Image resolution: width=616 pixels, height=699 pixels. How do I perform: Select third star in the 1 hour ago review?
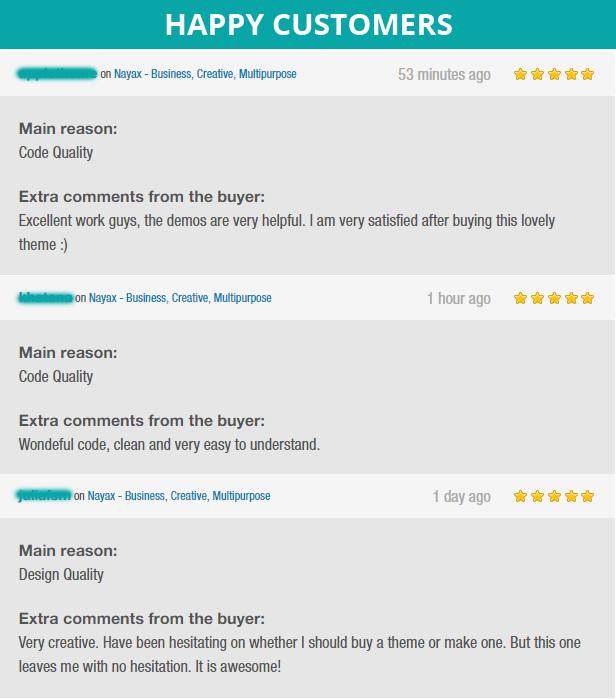click(554, 298)
